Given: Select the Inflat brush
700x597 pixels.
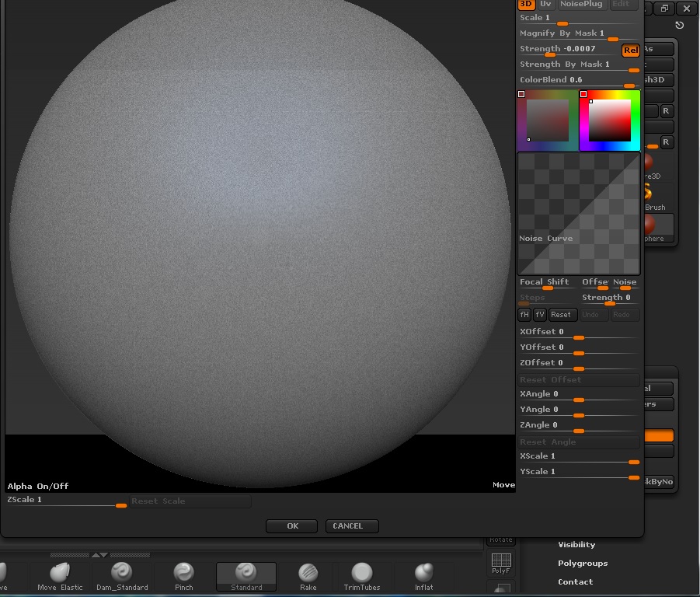Looking at the screenshot, I should [423, 577].
